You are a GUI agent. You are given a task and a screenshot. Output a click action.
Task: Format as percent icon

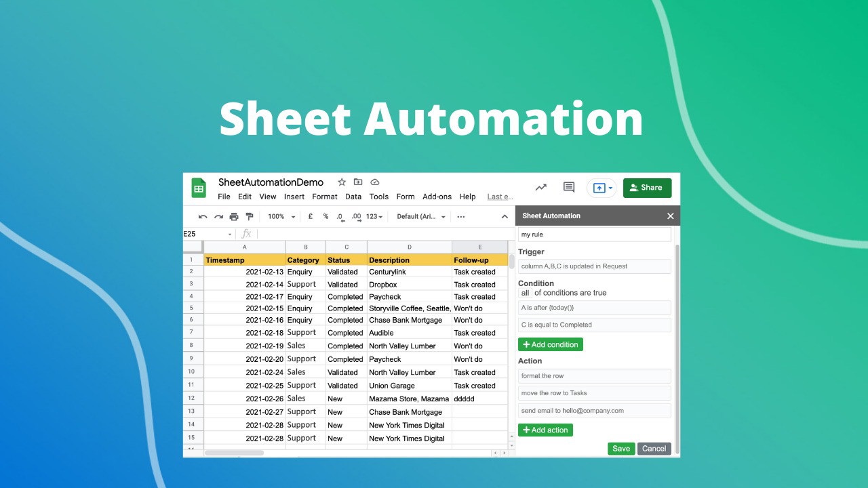(325, 217)
